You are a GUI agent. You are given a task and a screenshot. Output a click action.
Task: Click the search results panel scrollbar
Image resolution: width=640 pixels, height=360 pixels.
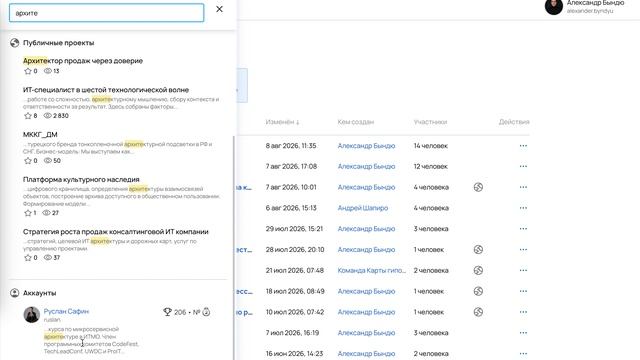coord(234,248)
